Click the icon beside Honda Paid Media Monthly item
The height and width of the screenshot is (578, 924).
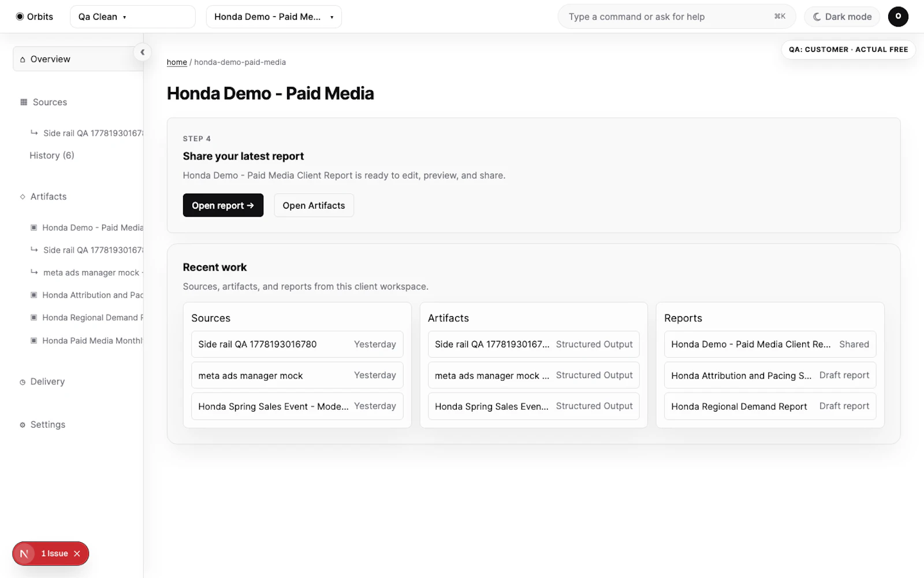pyautogui.click(x=34, y=341)
